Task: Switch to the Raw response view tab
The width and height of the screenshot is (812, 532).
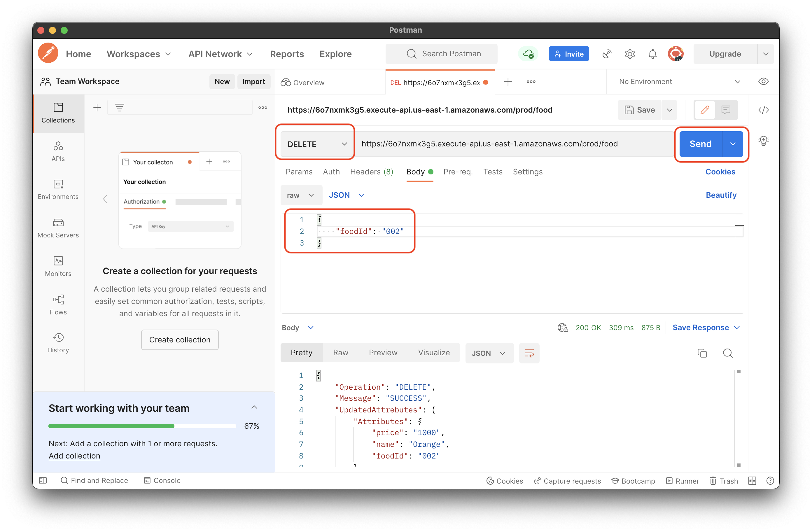Action: [340, 353]
